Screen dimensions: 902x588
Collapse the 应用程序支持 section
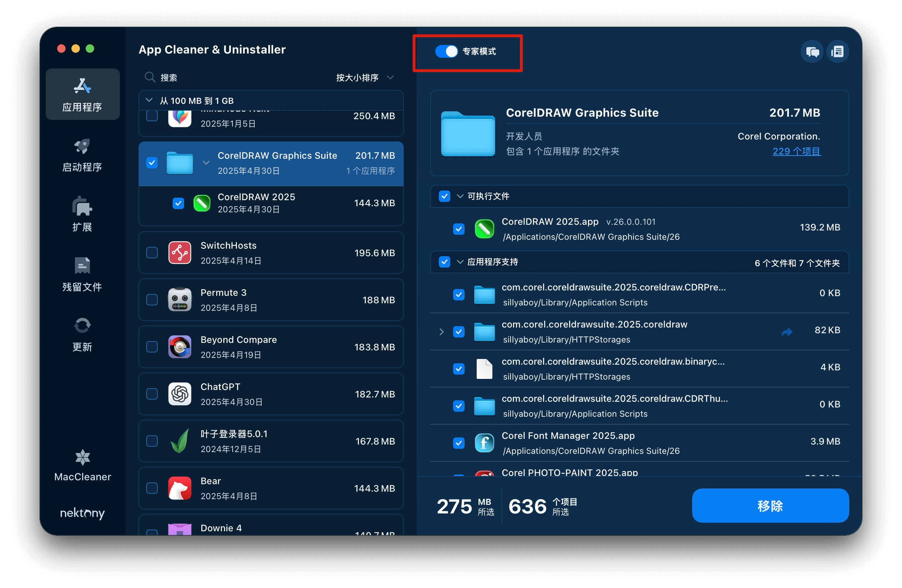tap(460, 262)
